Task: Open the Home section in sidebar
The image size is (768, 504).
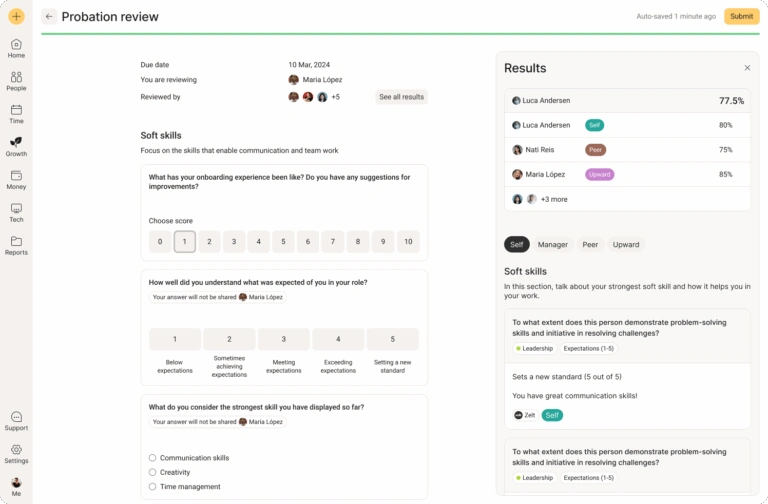Action: 16,48
